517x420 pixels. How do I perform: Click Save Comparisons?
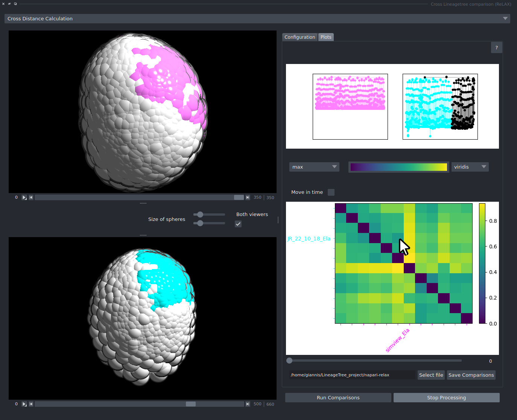click(x=471, y=375)
